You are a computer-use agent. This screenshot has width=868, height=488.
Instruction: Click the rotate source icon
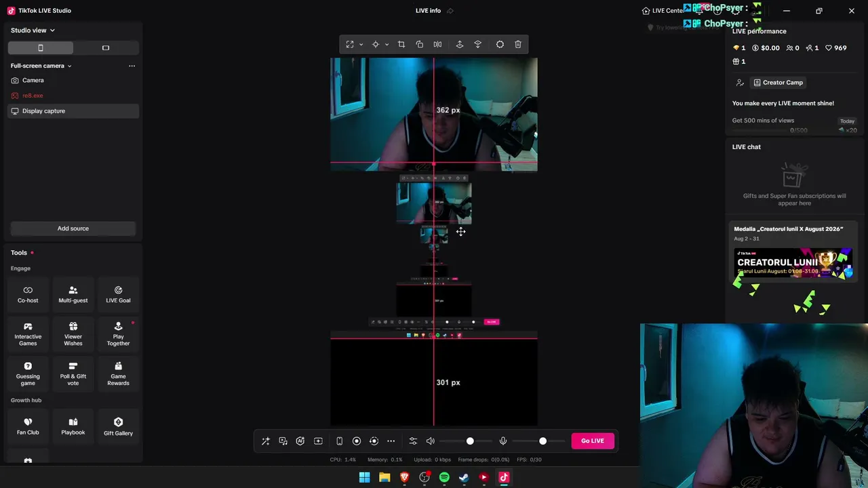click(x=420, y=45)
